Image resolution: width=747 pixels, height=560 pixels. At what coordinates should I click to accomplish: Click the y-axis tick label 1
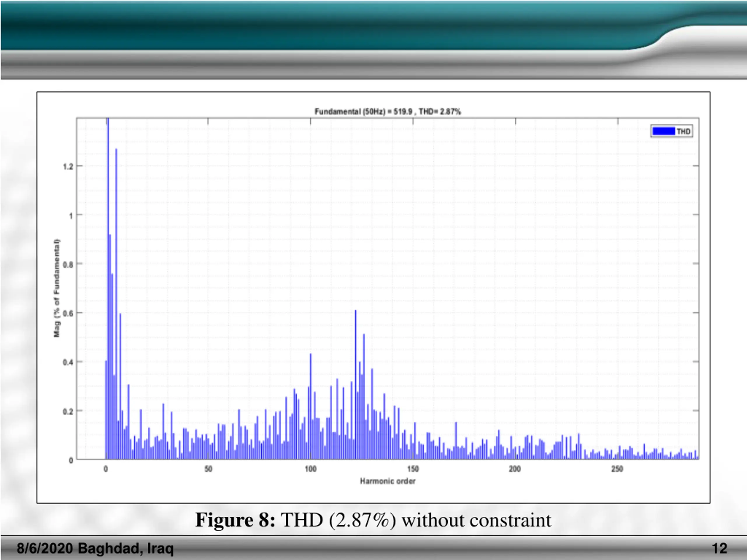coord(71,216)
